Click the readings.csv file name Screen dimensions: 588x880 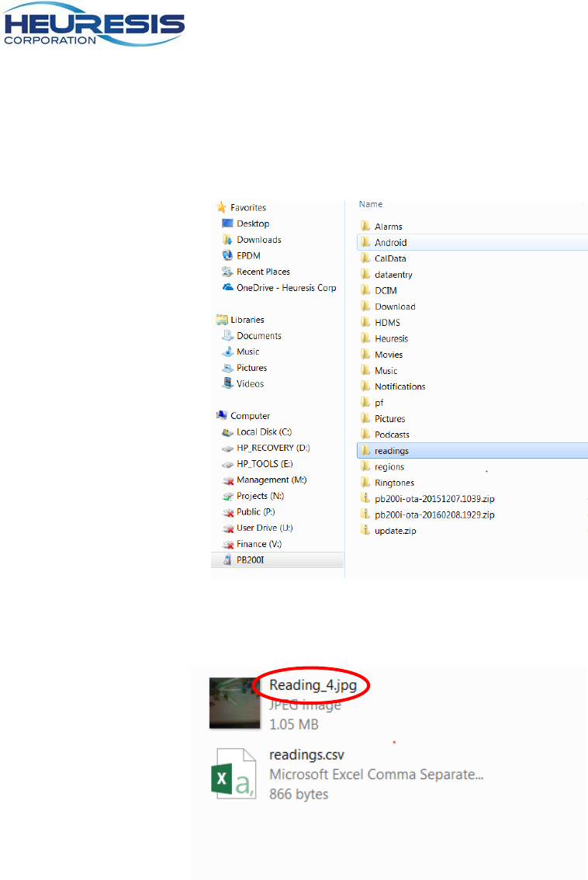tap(306, 755)
